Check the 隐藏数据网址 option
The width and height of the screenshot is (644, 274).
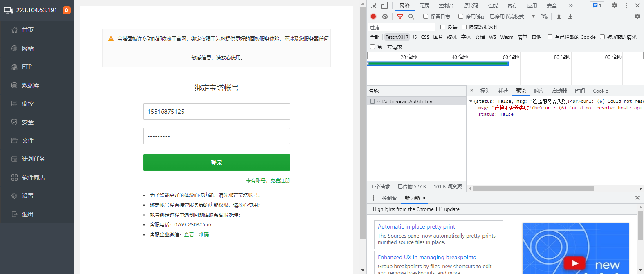click(x=464, y=27)
